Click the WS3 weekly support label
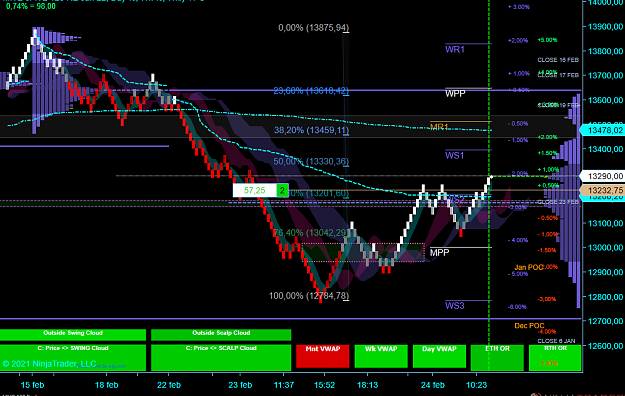The image size is (625, 396). pos(455,306)
